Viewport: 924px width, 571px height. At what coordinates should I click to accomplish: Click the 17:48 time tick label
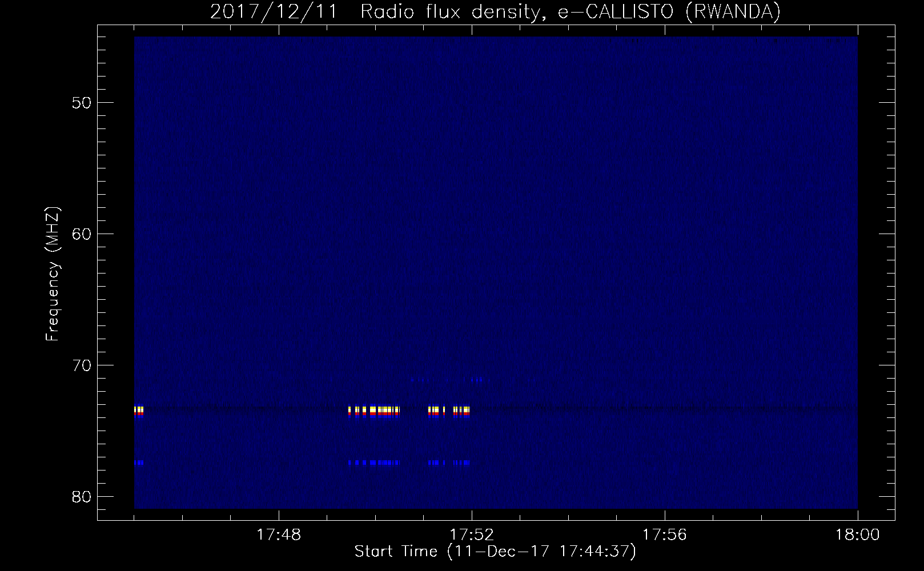point(279,535)
